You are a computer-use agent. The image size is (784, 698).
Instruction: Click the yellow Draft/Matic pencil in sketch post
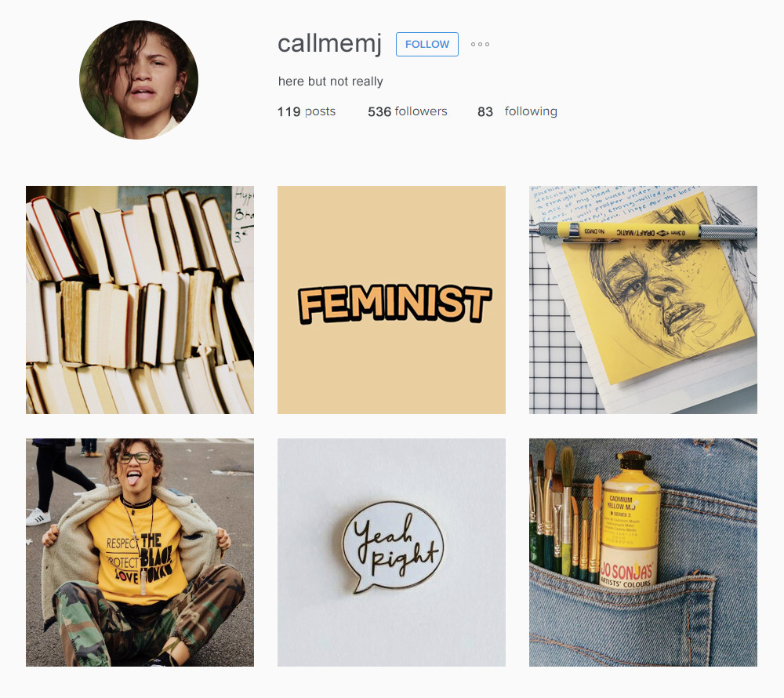point(647,231)
